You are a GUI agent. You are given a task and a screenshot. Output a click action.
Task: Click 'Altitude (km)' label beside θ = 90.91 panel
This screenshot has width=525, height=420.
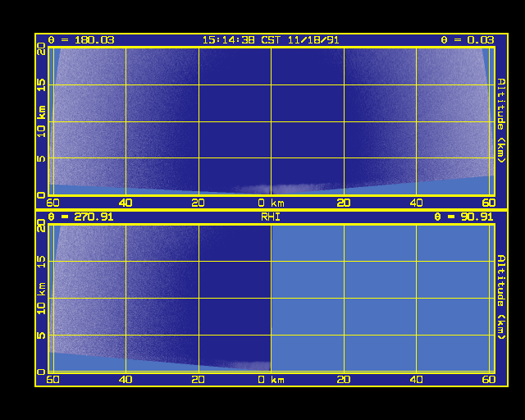click(x=501, y=297)
